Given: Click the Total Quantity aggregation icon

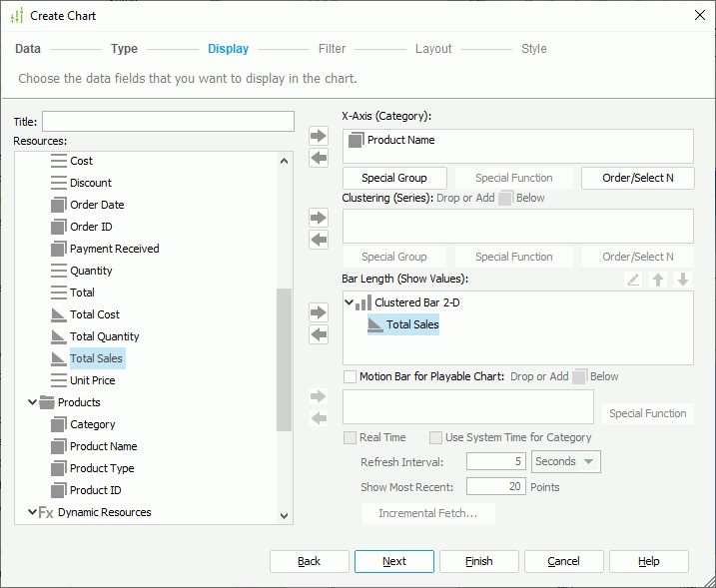Looking at the screenshot, I should click(59, 336).
